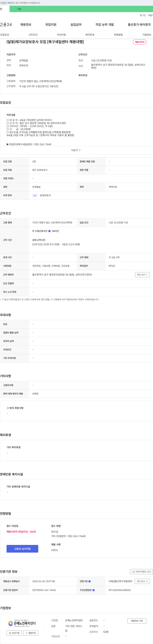Open the 실업급여 main menu
Image resolution: width=153 pixels, height=644 pixels.
click(x=76, y=24)
